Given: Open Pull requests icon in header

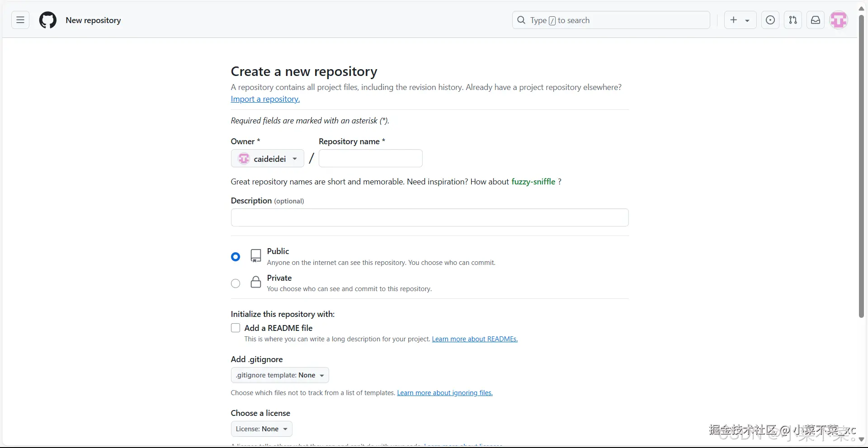Looking at the screenshot, I should [793, 20].
